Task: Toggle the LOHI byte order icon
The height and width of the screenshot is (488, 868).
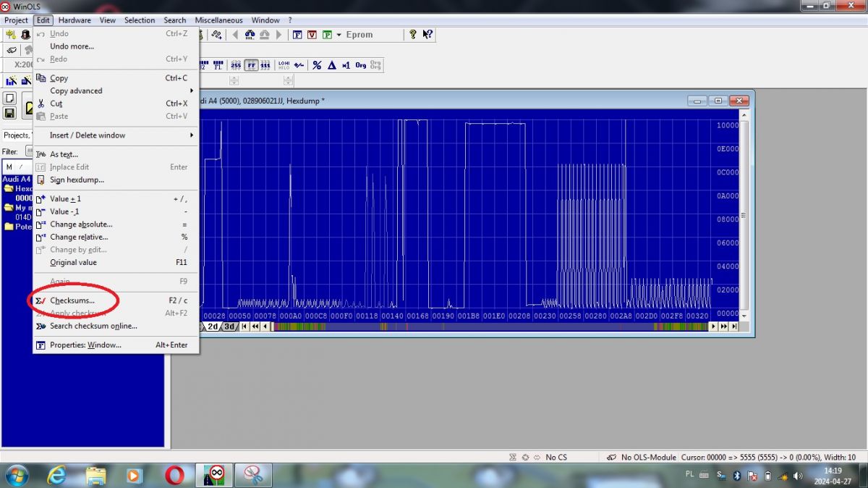Action: [x=284, y=65]
